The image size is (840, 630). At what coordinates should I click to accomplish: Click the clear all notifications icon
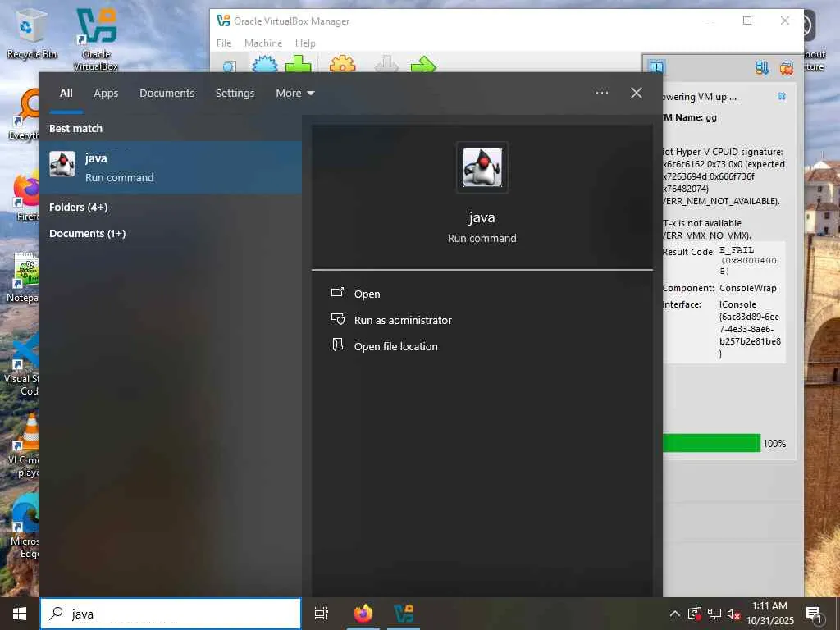coord(787,67)
